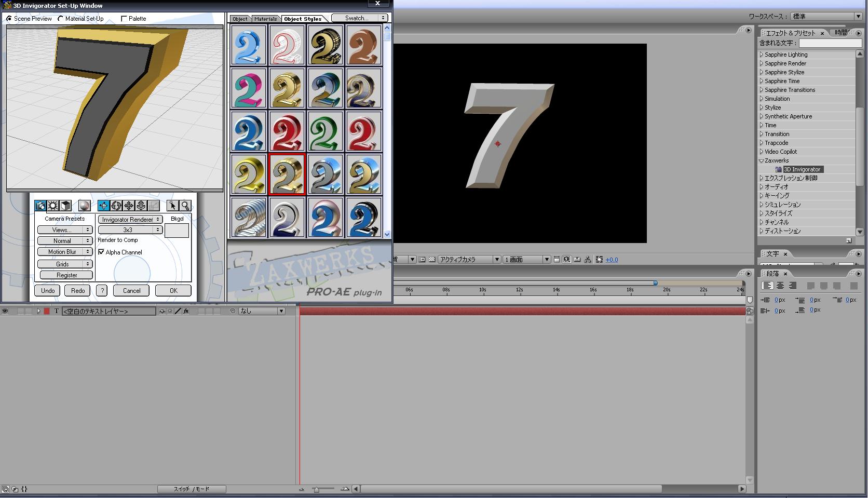Expand text layer properties triangle

38,311
